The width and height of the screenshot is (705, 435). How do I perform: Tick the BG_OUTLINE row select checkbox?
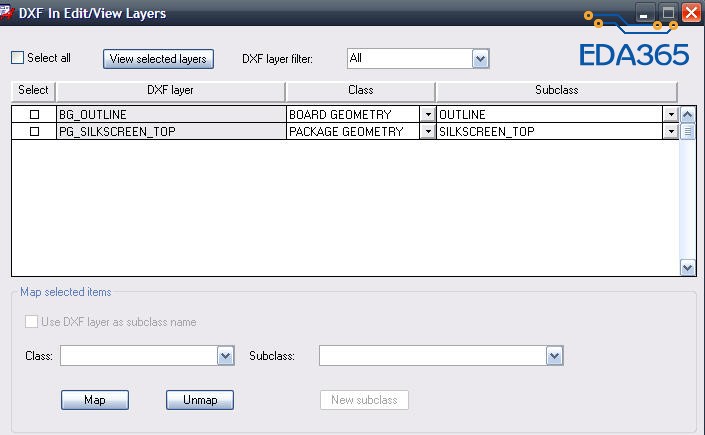[34, 115]
